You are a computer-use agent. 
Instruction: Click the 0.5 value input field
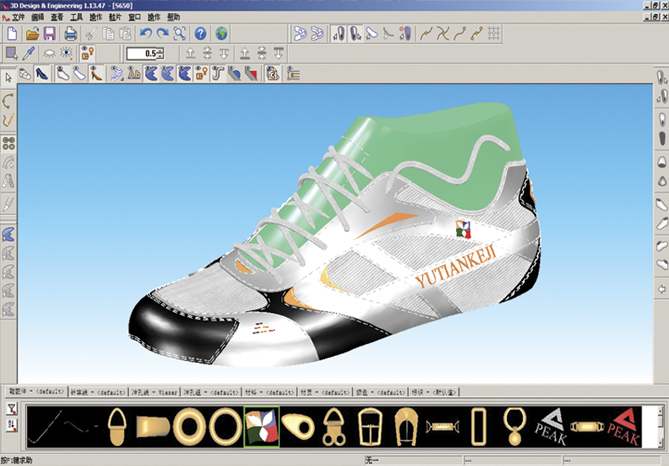click(x=142, y=53)
